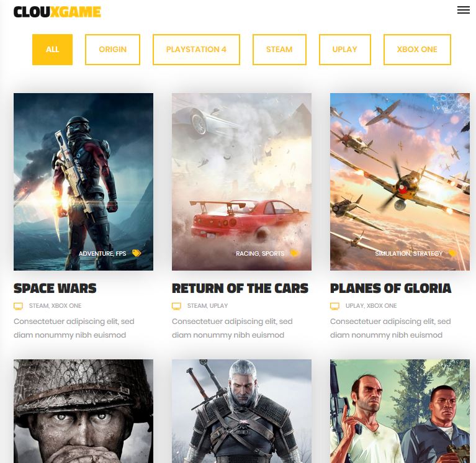Select the All filter tab
This screenshot has width=476, height=463.
pos(52,50)
